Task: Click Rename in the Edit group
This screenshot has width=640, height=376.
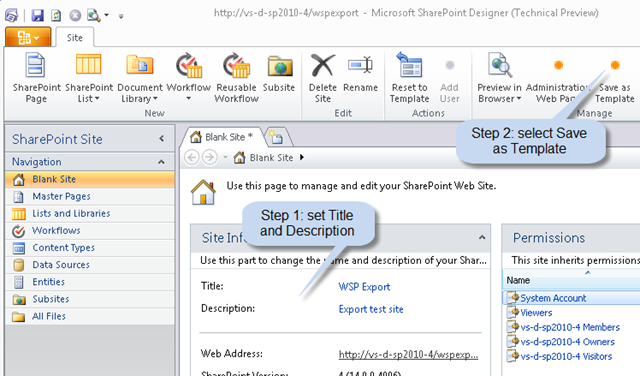Action: click(360, 72)
